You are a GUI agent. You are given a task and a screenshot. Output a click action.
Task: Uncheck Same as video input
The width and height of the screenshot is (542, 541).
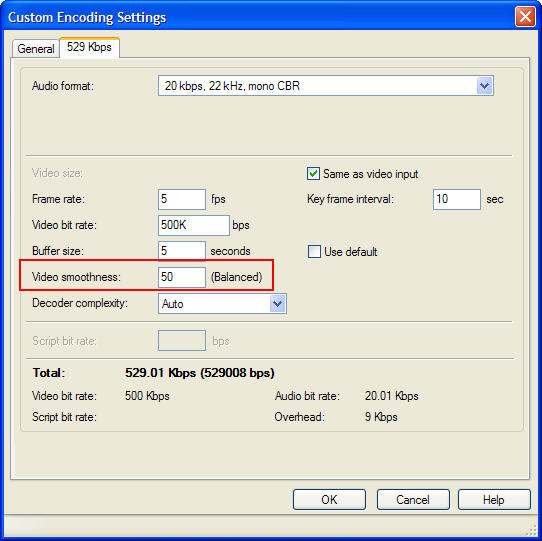[313, 174]
